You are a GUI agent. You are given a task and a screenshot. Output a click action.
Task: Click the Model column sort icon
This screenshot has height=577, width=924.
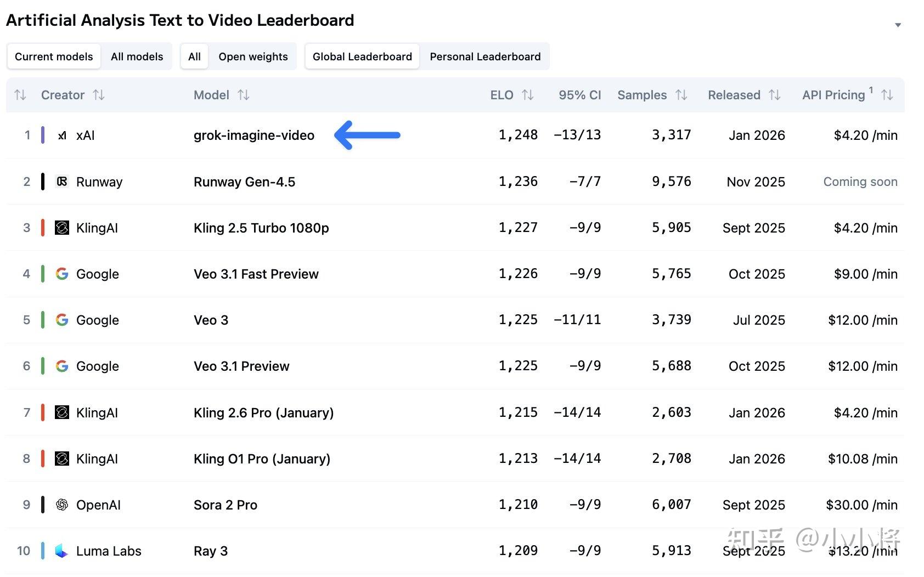click(x=244, y=95)
